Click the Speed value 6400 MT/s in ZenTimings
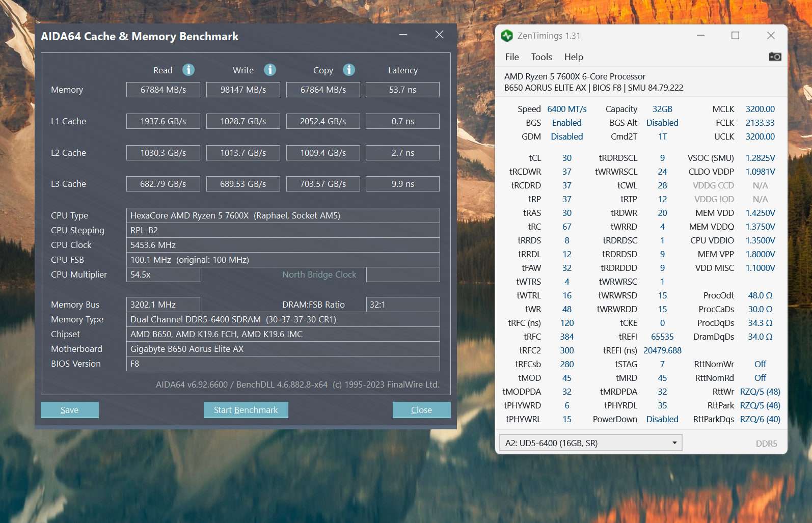 pos(567,109)
